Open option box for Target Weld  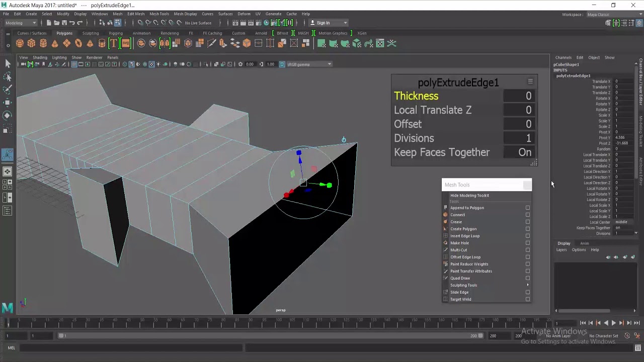(x=528, y=299)
